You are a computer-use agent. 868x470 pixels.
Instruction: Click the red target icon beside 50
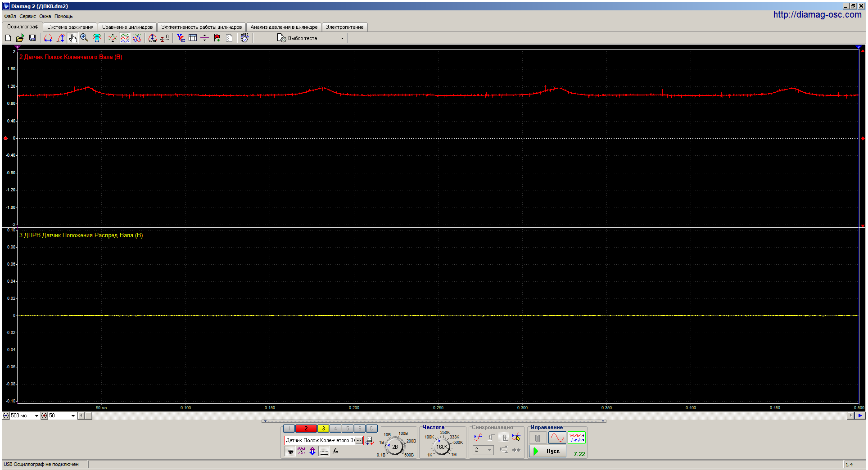(x=44, y=416)
